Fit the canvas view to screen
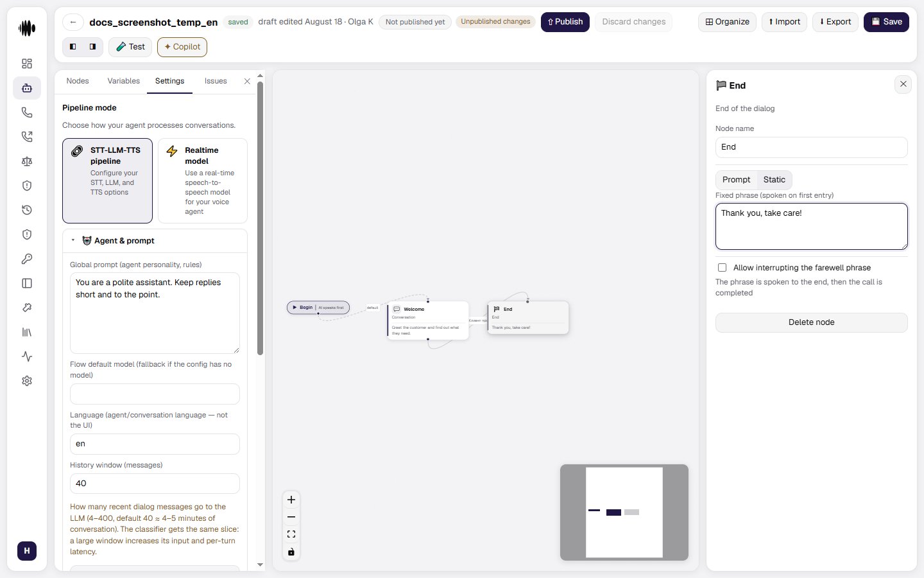 pyautogui.click(x=291, y=534)
